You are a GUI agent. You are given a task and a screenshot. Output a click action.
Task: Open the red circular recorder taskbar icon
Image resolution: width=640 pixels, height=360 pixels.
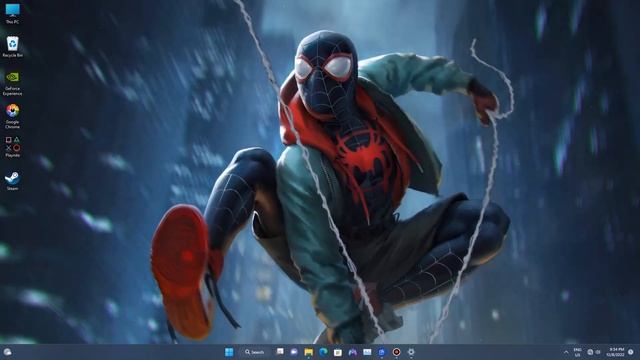point(396,352)
